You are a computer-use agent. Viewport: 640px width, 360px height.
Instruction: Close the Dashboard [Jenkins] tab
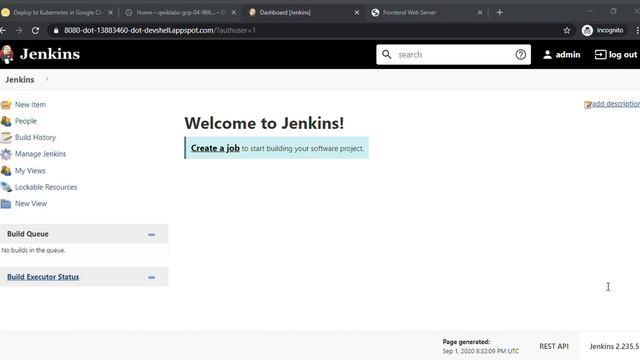[x=357, y=13]
